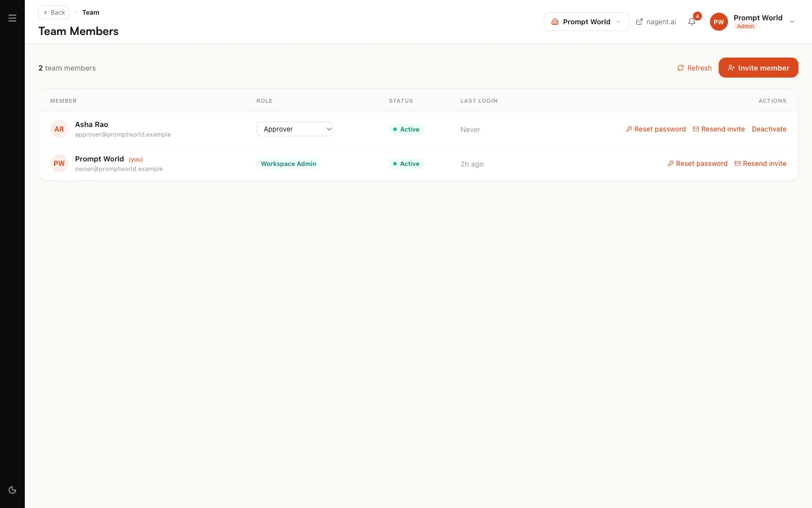Screen dimensions: 812x508
Task: Click the Team Members page heading
Action: tap(78, 32)
